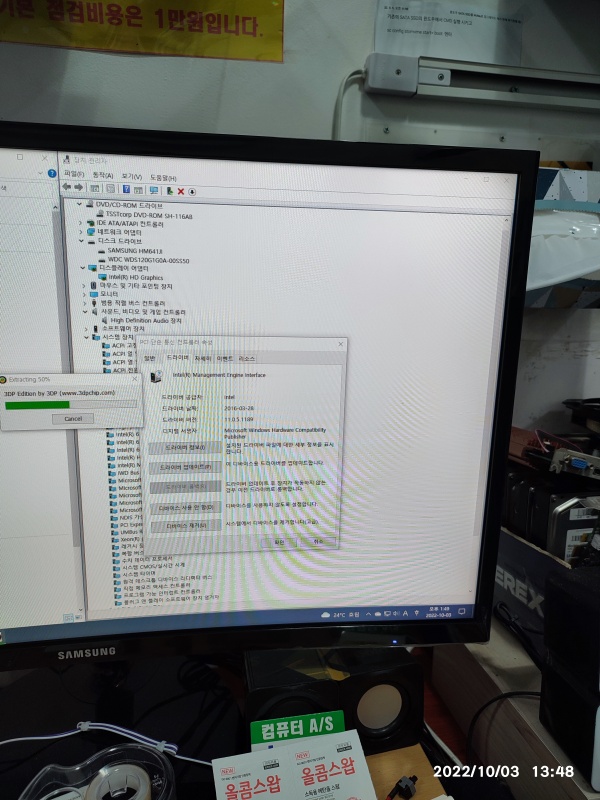This screenshot has width=600, height=800.
Task: Click the green extraction progress bar
Action: [x=37, y=405]
